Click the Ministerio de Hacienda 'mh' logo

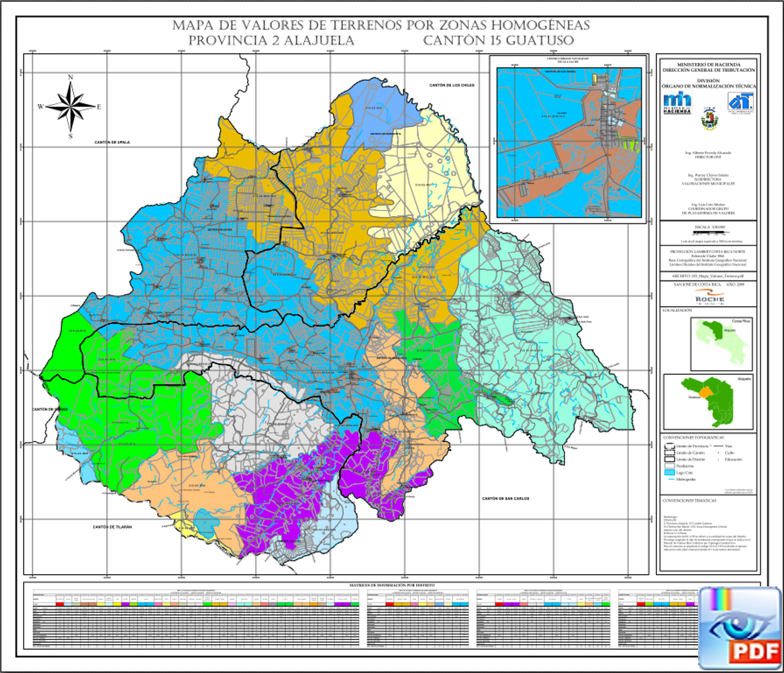pos(677,104)
